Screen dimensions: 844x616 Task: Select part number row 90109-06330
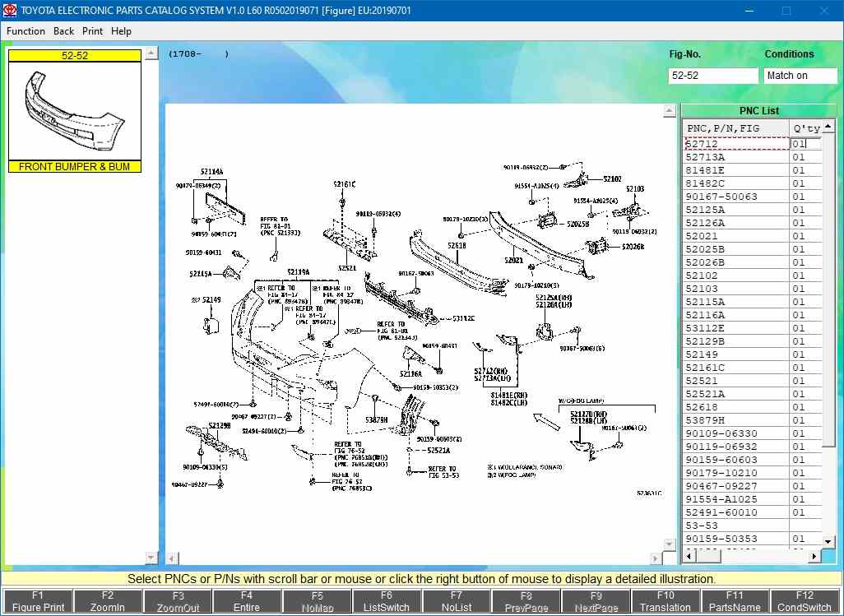(753, 433)
